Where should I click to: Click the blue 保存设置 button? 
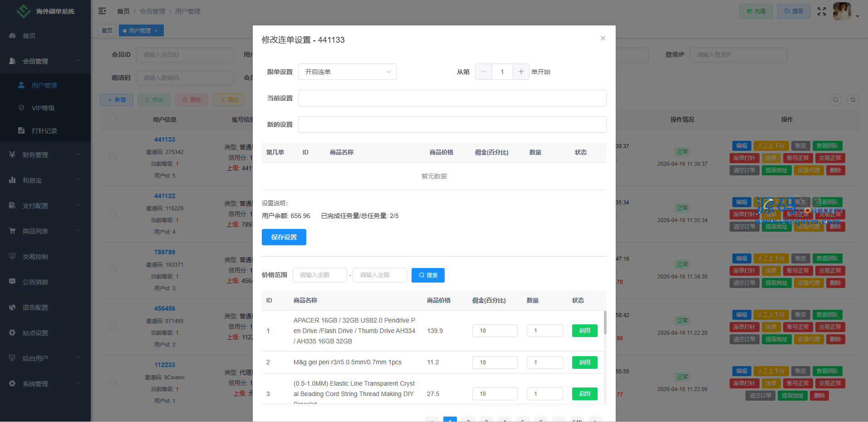pyautogui.click(x=284, y=237)
